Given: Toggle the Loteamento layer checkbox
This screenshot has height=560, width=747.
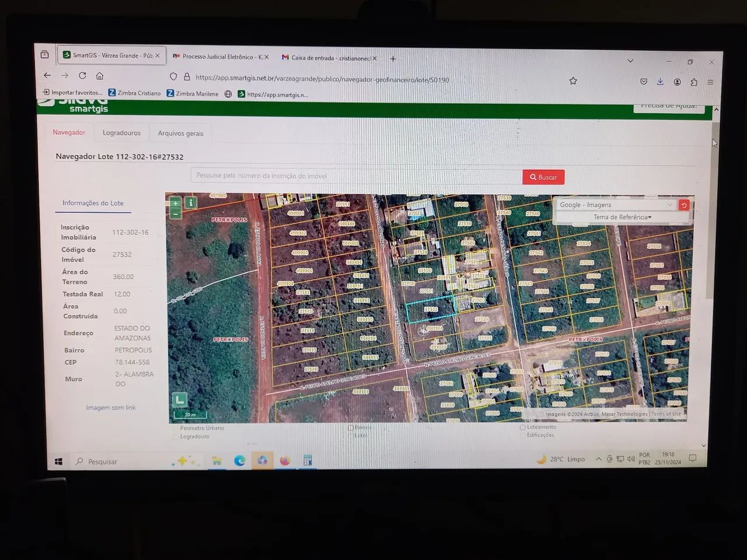Looking at the screenshot, I should (522, 427).
